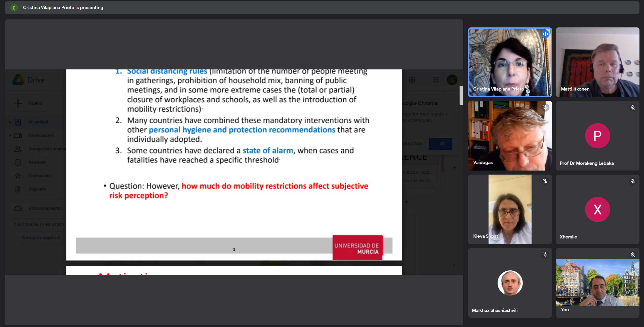Click the Comprar espacio button
Screen dimensions: 644x327
(41, 237)
